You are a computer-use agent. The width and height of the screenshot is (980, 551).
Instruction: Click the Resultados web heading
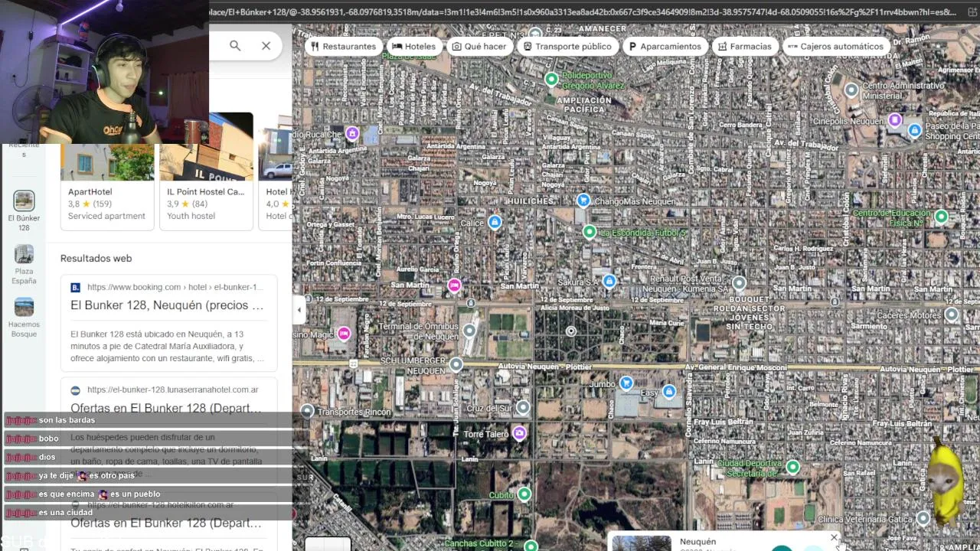point(96,259)
